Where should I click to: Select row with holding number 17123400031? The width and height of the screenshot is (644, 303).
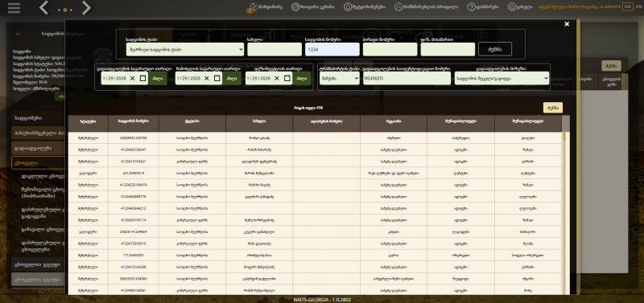[315, 256]
